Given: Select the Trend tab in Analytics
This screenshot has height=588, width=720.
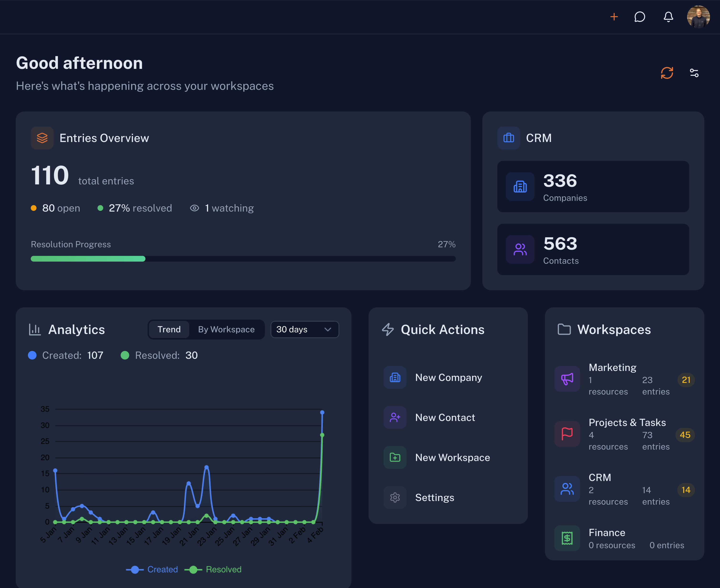Looking at the screenshot, I should tap(169, 329).
